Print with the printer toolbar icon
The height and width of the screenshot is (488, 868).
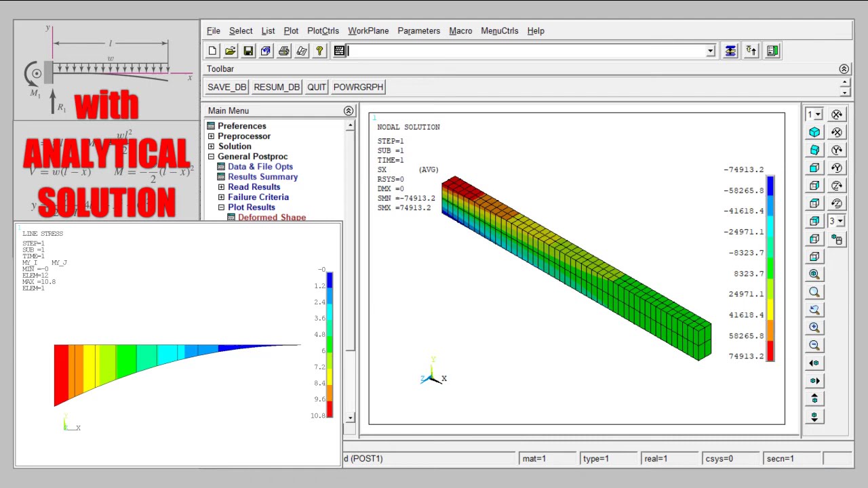[284, 51]
